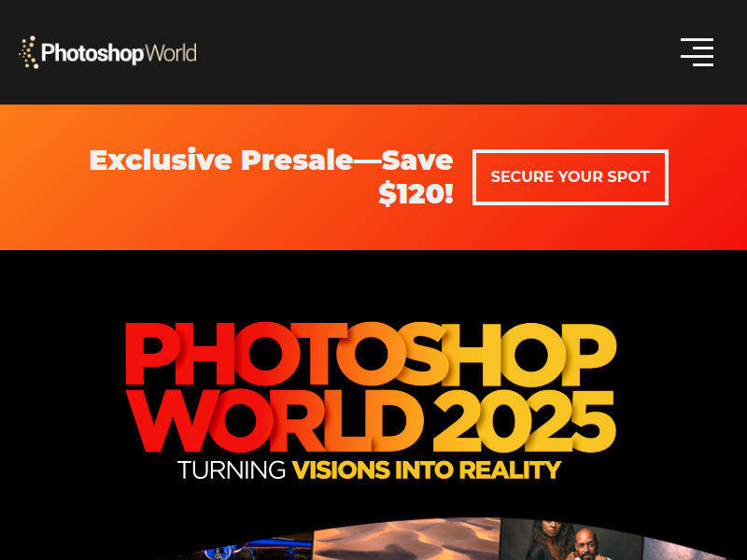This screenshot has height=560, width=747.
Task: Open the hamburger navigation menu
Action: pyautogui.click(x=697, y=52)
